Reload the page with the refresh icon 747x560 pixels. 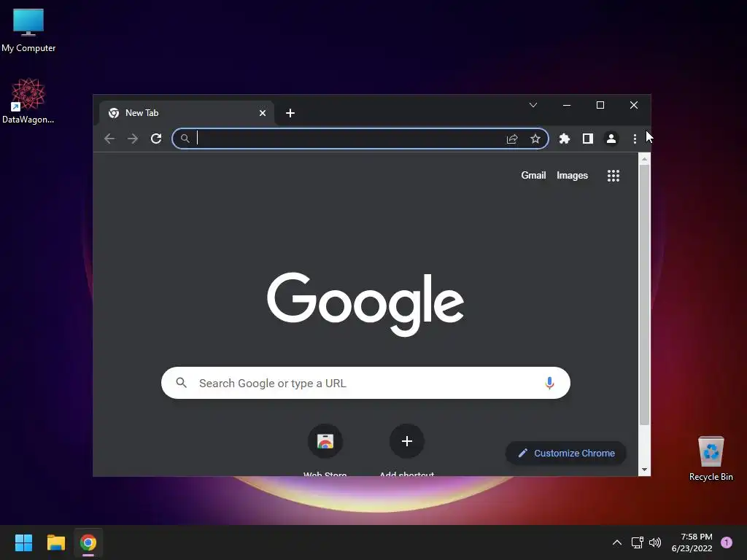(156, 139)
